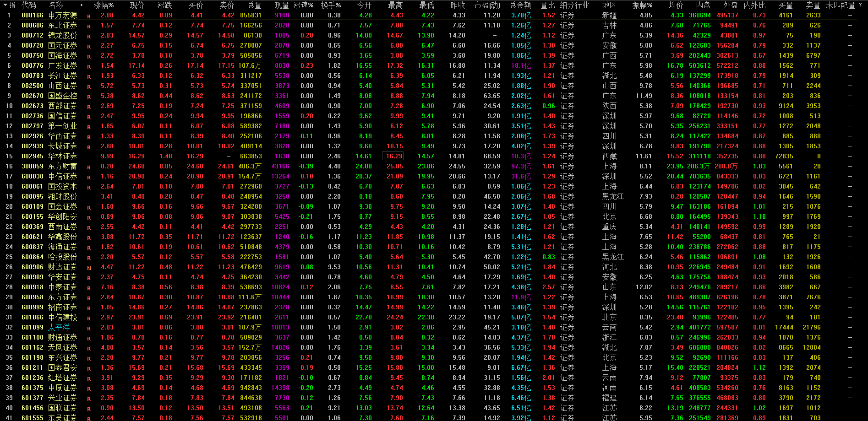The image size is (868, 421).
Task: Click the 量比 column header
Action: point(547,5)
